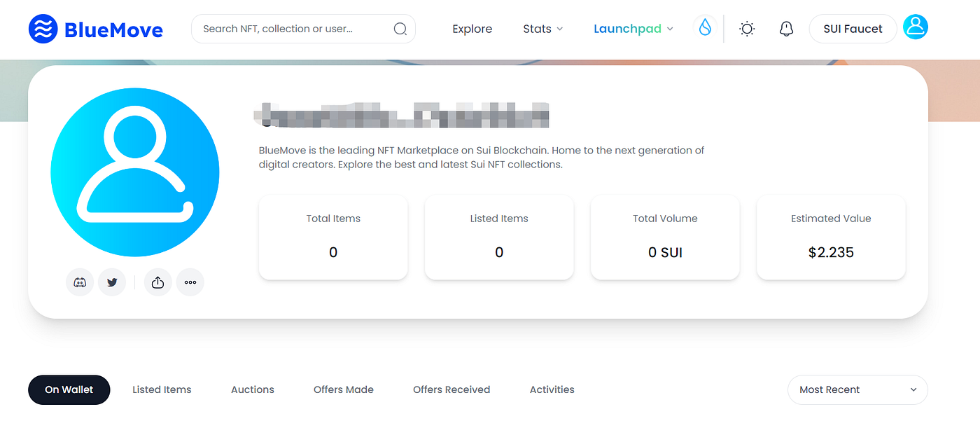Image resolution: width=980 pixels, height=428 pixels.
Task: Toggle light/dark theme sun icon
Action: coord(747,29)
